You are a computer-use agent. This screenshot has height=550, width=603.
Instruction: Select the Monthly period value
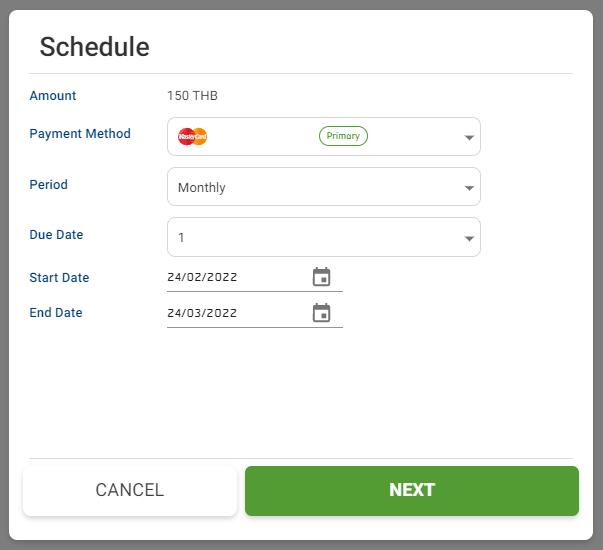point(202,188)
